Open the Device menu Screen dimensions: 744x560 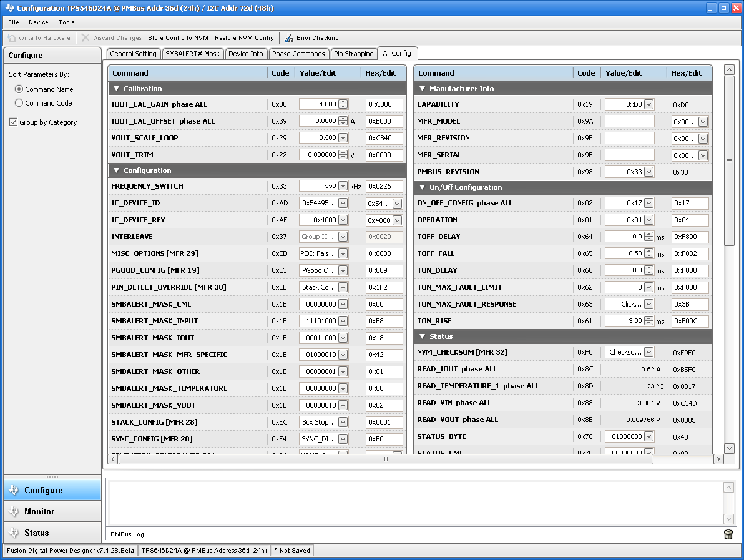pyautogui.click(x=38, y=22)
